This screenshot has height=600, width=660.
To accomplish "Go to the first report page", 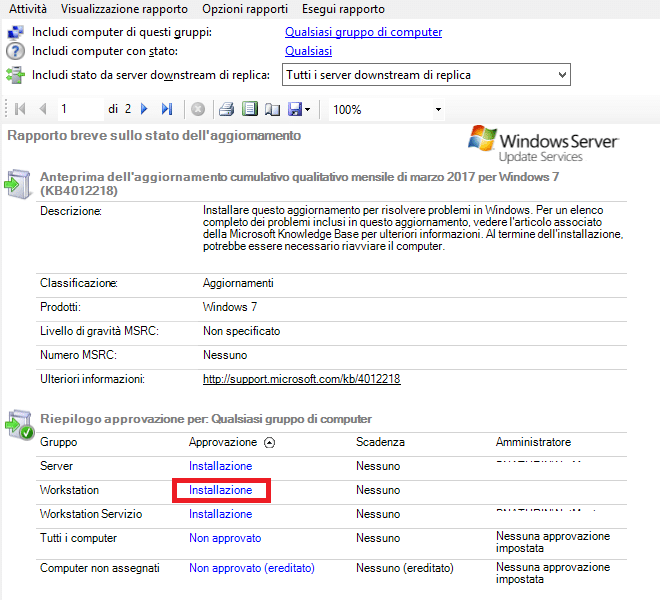I will pyautogui.click(x=20, y=109).
